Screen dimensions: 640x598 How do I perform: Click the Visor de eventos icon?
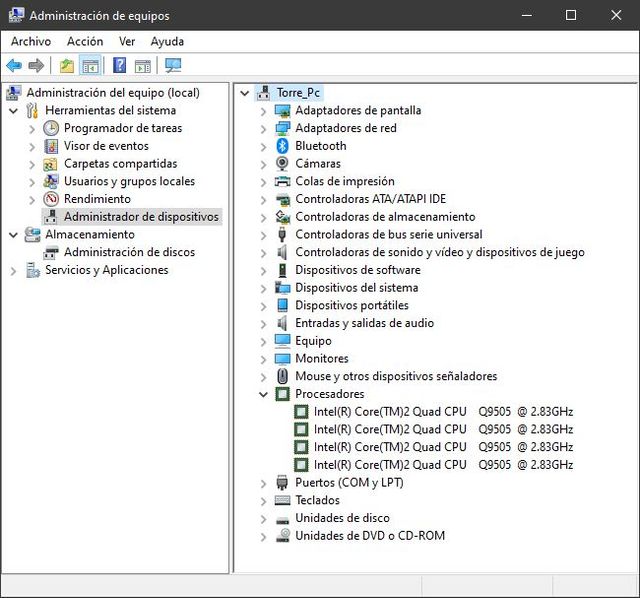click(51, 146)
